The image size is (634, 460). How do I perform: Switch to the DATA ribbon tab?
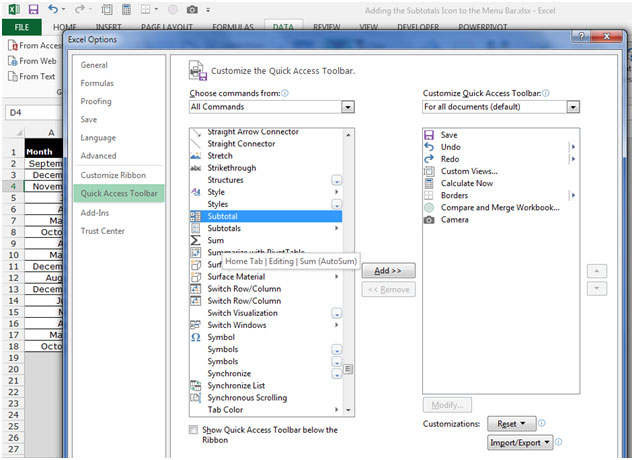[x=283, y=27]
